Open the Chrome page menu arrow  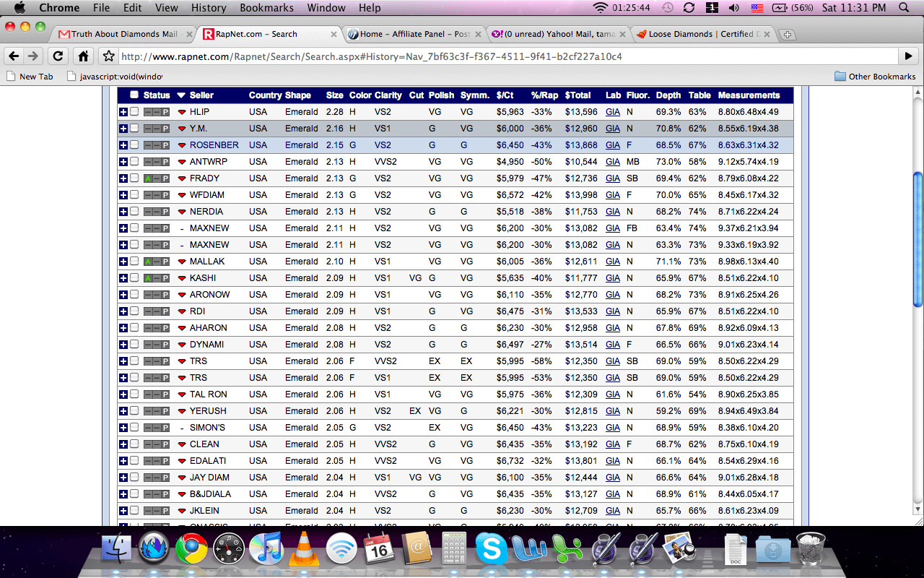908,56
